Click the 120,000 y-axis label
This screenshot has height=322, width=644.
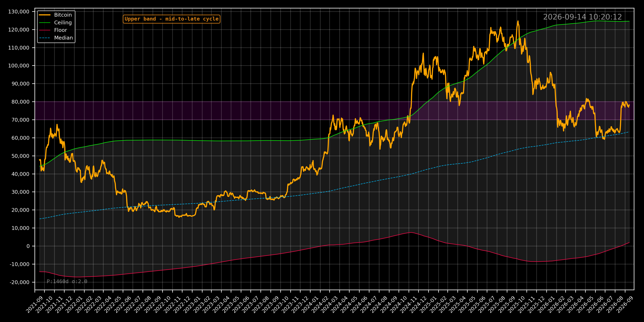coord(19,30)
